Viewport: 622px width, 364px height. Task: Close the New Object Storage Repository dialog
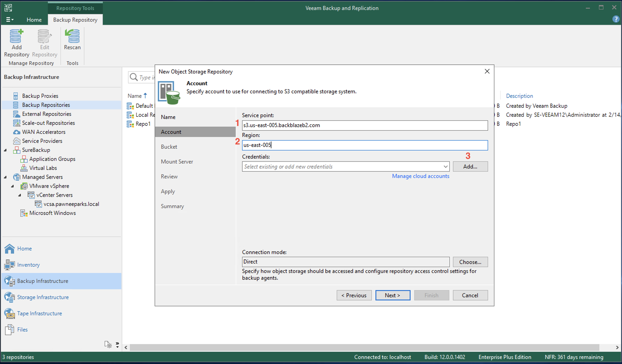pyautogui.click(x=487, y=71)
